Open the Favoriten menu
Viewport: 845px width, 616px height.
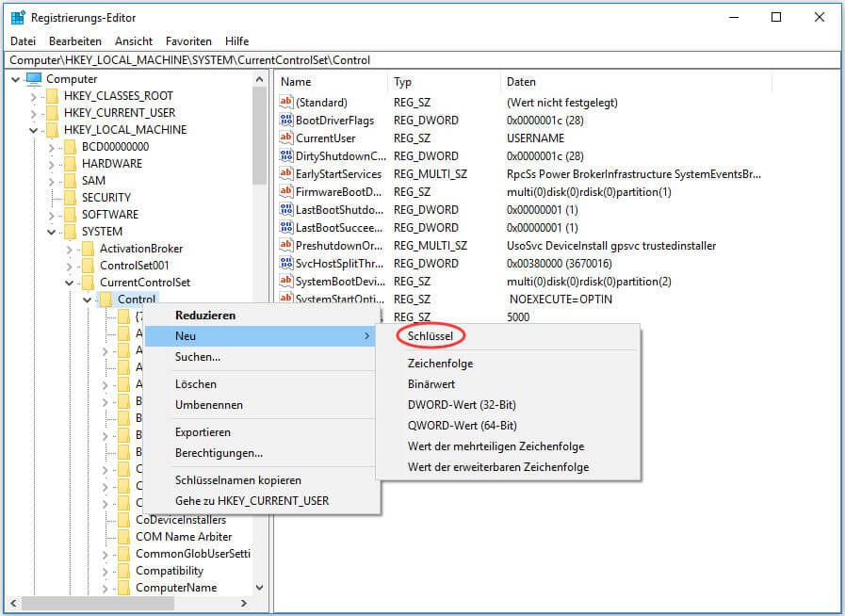tap(188, 41)
